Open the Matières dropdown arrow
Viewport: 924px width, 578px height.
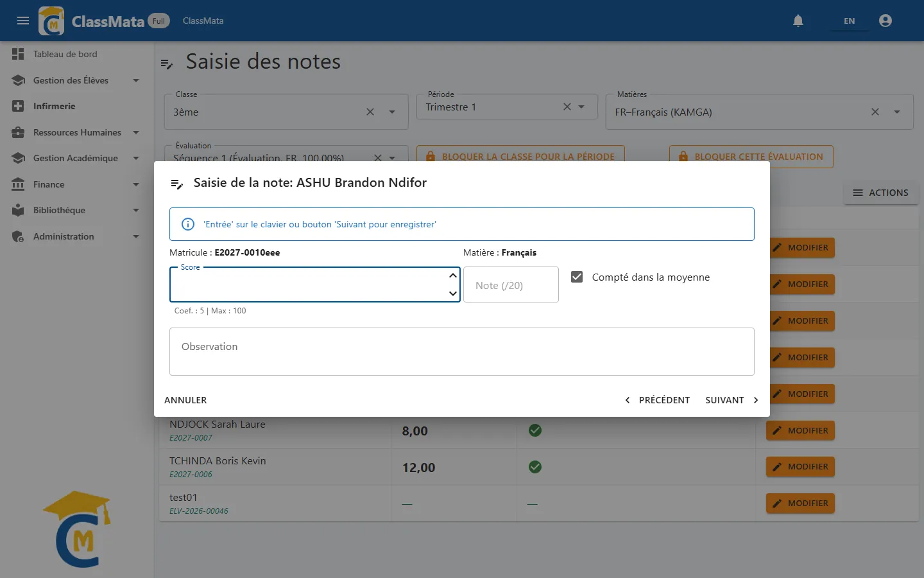point(897,112)
